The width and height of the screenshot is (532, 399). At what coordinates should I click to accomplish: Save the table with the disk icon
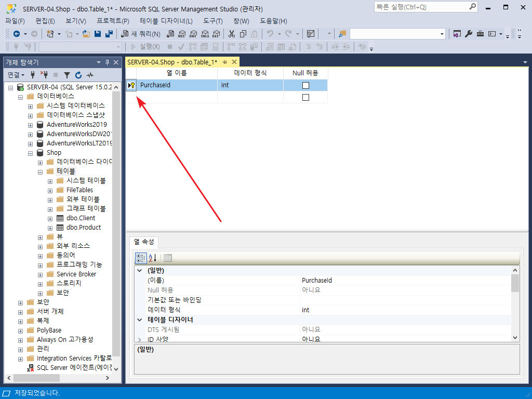[x=98, y=34]
